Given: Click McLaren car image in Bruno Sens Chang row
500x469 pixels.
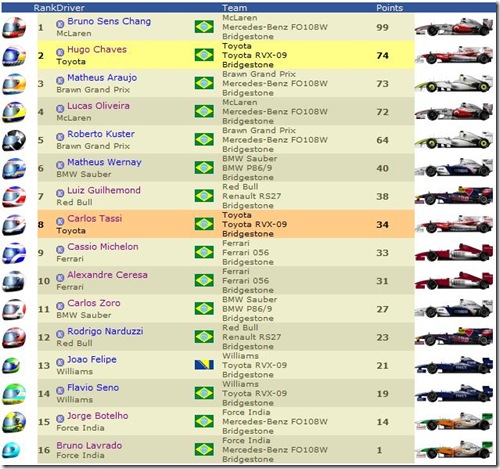Looking at the screenshot, I should click(x=454, y=27).
